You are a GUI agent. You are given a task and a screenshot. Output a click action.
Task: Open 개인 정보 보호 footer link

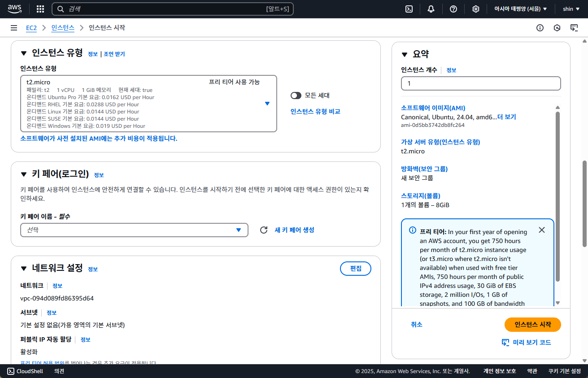tap(500, 371)
